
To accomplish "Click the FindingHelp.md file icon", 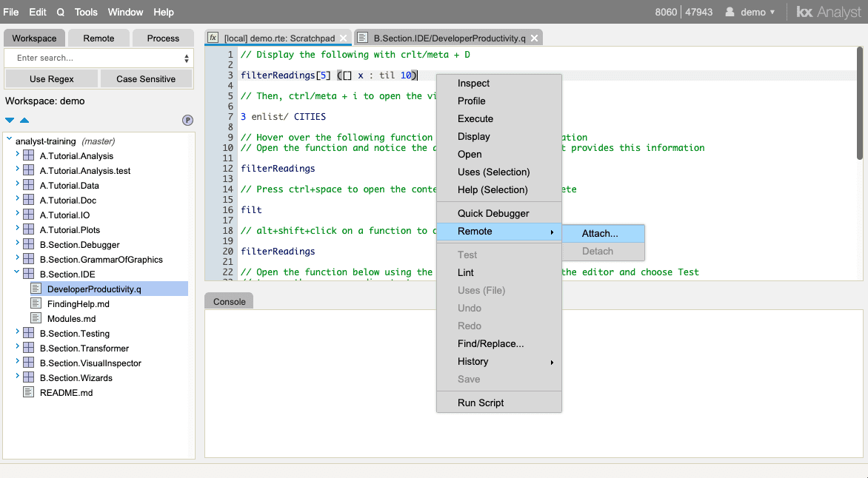I will [x=36, y=303].
